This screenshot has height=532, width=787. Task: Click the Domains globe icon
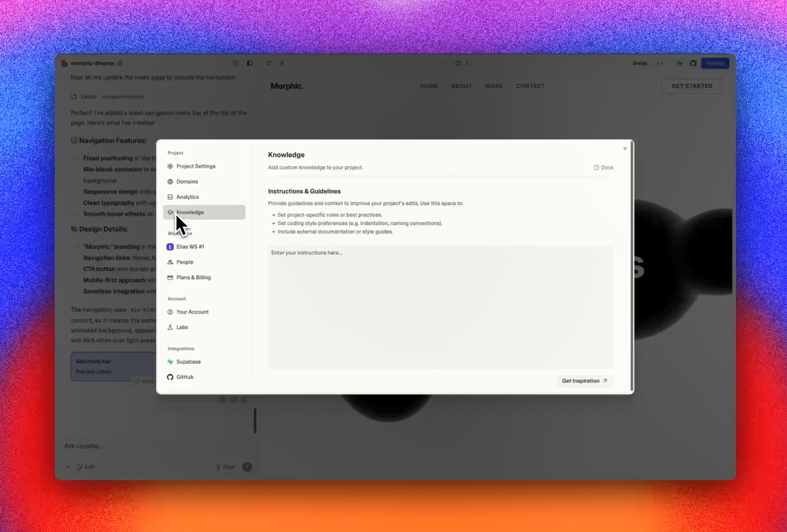(170, 181)
